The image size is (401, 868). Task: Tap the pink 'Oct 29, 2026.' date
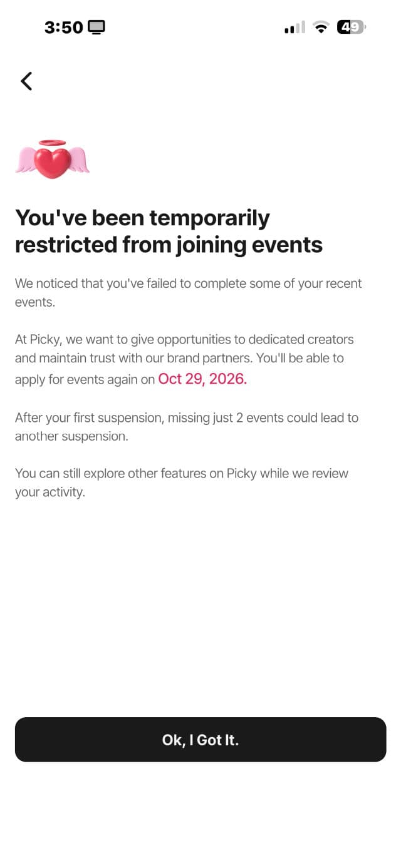pyautogui.click(x=202, y=379)
